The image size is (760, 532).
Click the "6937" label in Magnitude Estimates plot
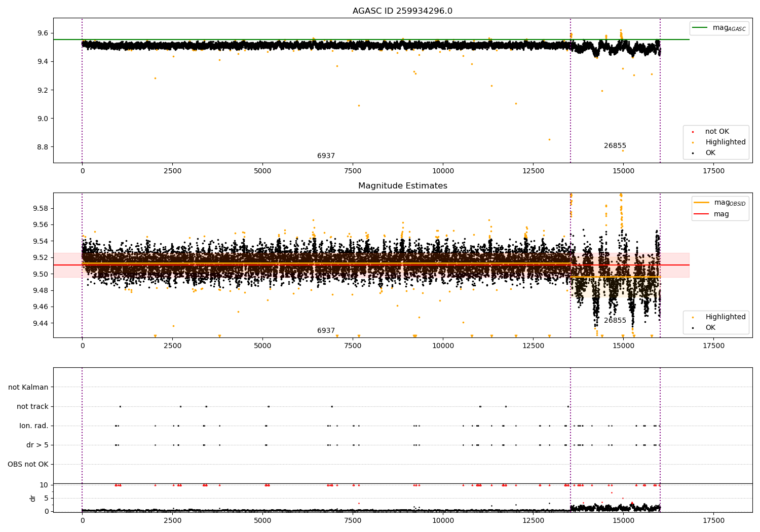coord(326,331)
